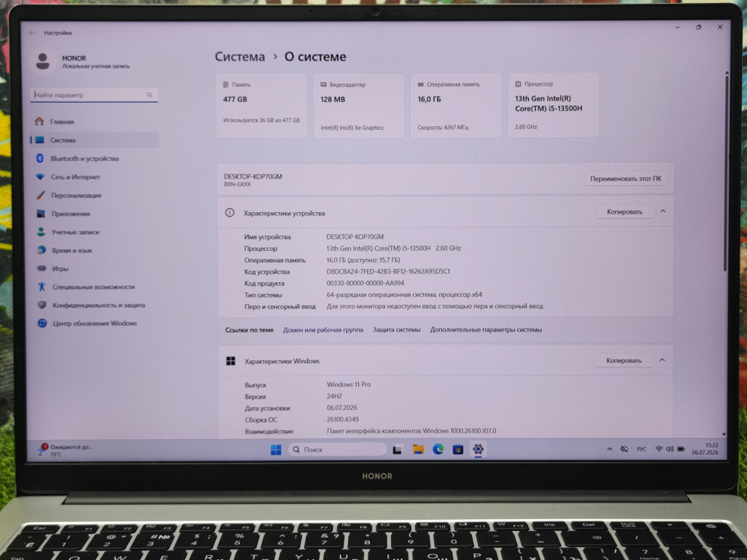
Task: Select Система in the sidebar
Action: click(x=94, y=140)
